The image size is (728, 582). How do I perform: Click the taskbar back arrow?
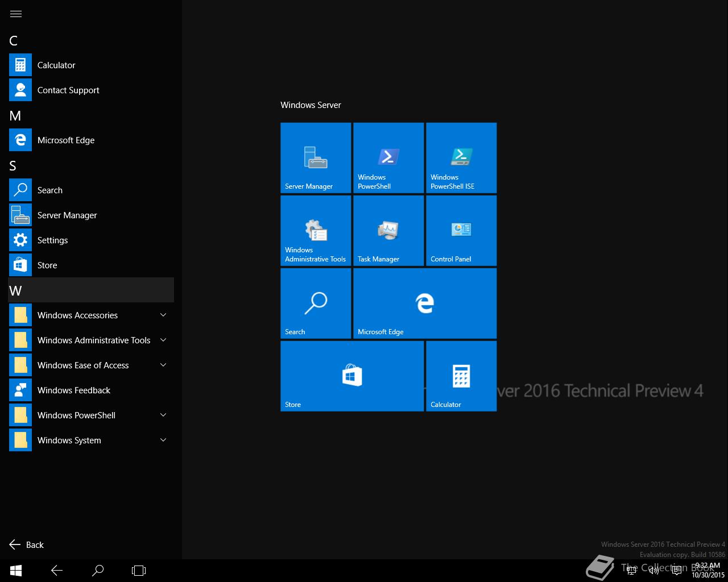[57, 571]
